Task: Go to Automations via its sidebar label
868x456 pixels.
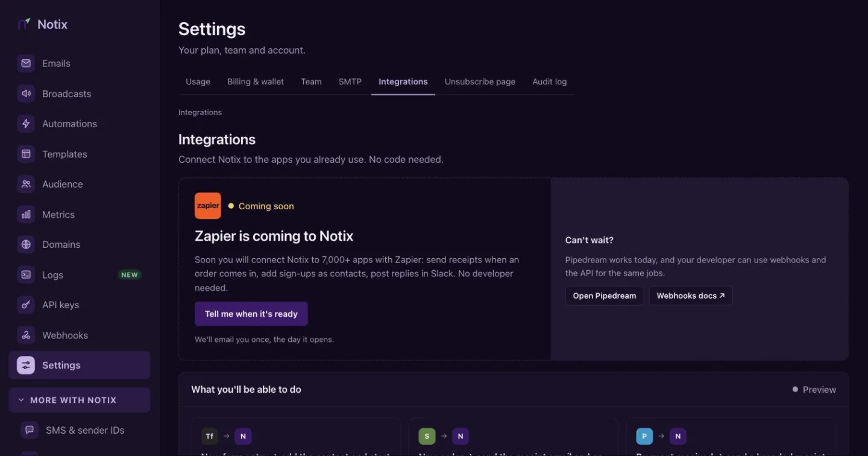Action: pyautogui.click(x=69, y=124)
